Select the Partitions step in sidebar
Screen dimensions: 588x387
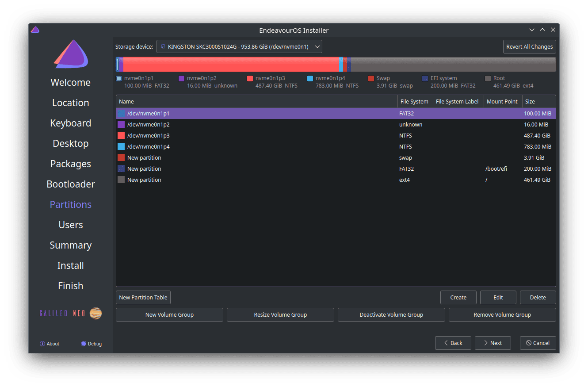(71, 204)
